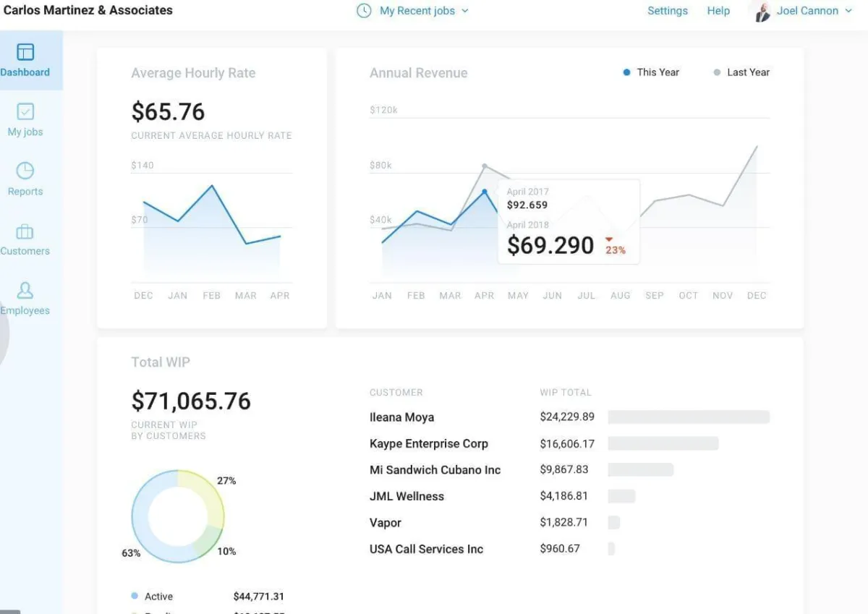Click the $16,606.17 WIP total
Viewport: 868px width, 614px height.
point(567,443)
